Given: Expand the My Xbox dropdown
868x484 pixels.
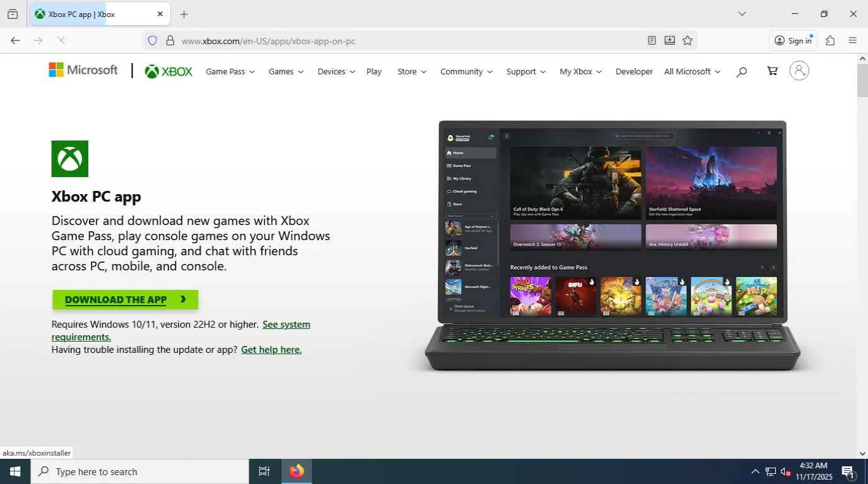Looking at the screenshot, I should click(581, 71).
